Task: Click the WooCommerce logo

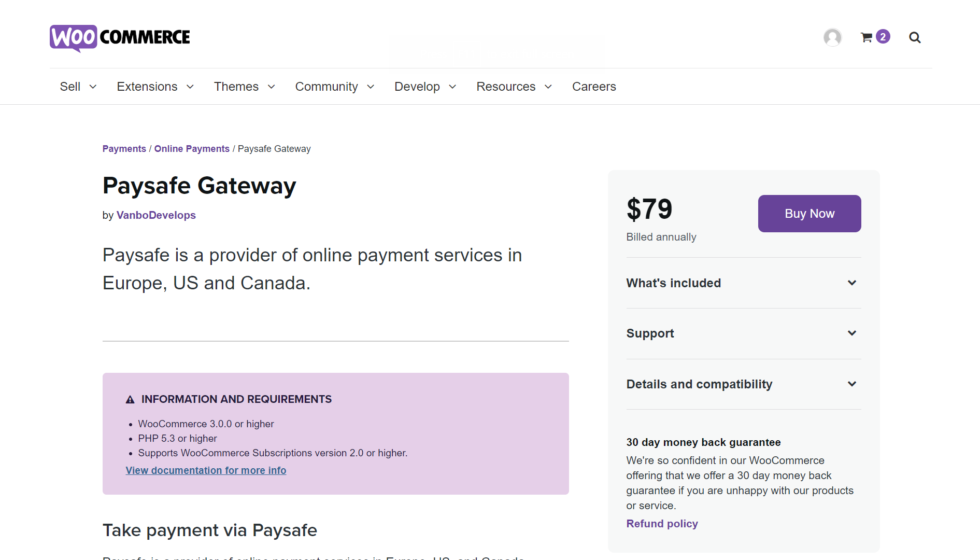Action: 120,37
